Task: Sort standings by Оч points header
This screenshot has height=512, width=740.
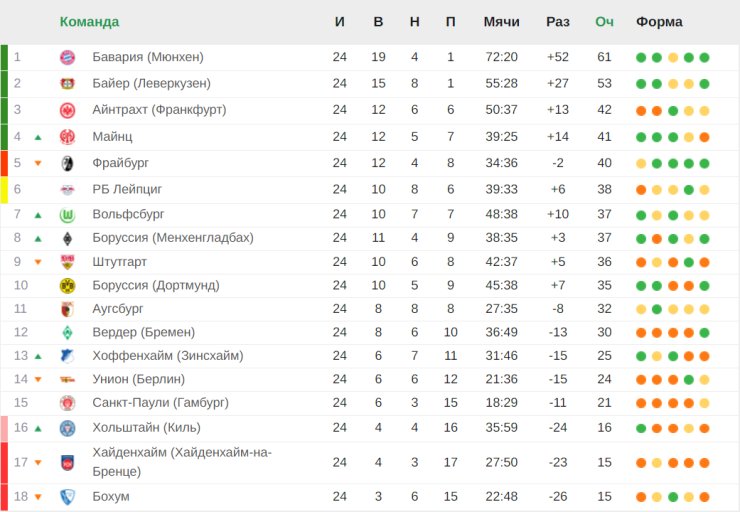Action: (604, 22)
